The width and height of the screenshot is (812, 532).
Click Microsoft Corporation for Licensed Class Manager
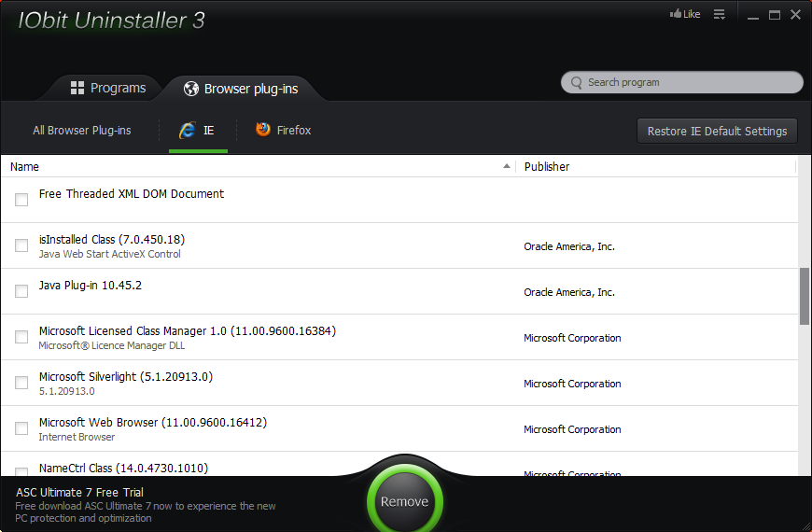(x=572, y=338)
